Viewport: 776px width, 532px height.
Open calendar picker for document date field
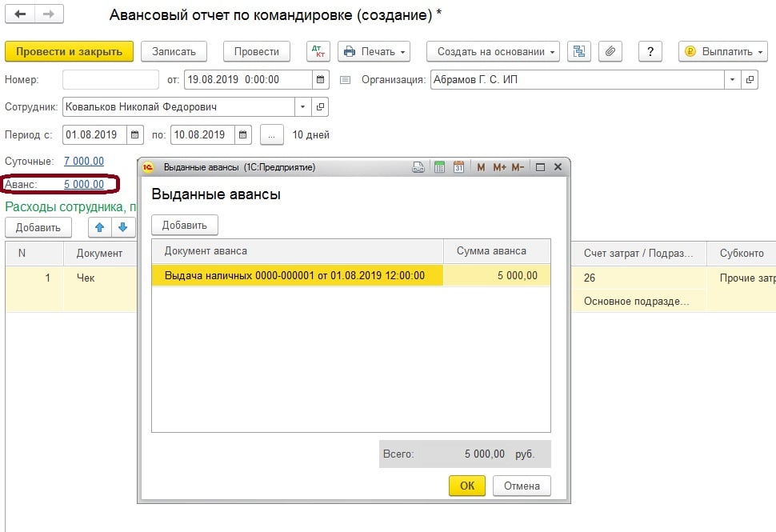click(x=321, y=80)
